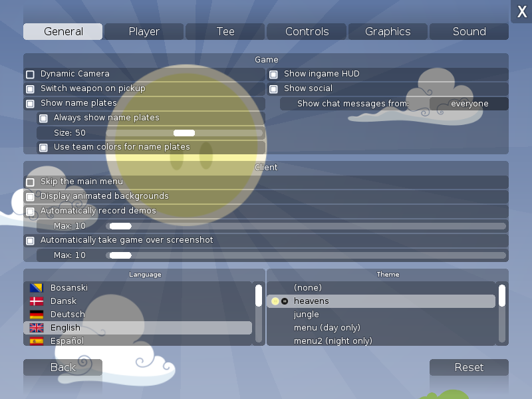
Task: Click the Bosnian flag icon
Action: [x=37, y=288]
